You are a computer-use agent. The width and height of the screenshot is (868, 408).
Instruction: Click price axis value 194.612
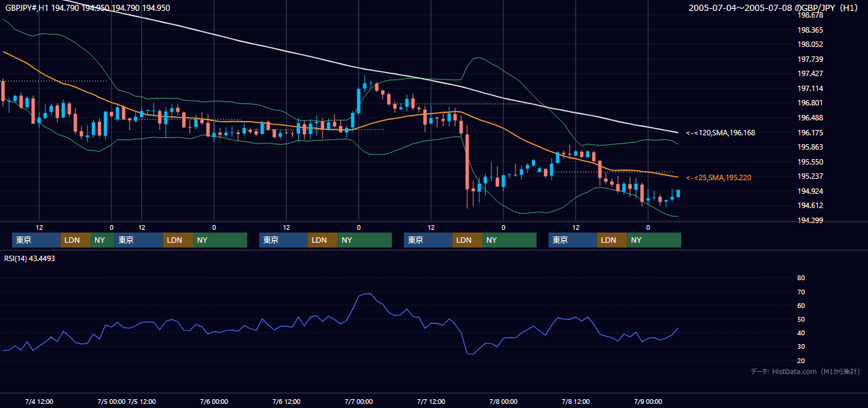click(810, 205)
